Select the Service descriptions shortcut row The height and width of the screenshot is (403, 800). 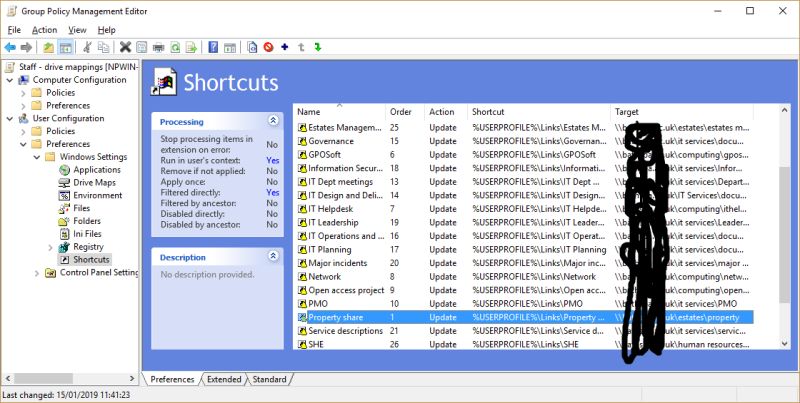click(523, 331)
